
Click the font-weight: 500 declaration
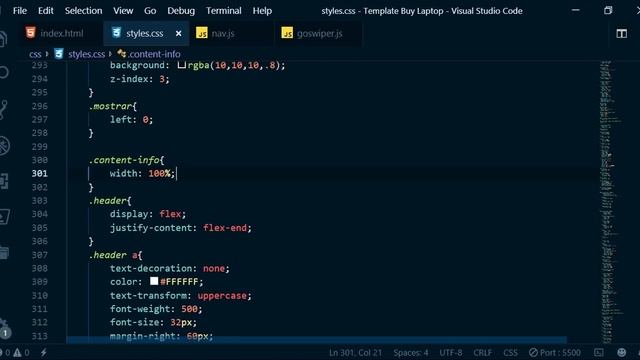(156, 309)
